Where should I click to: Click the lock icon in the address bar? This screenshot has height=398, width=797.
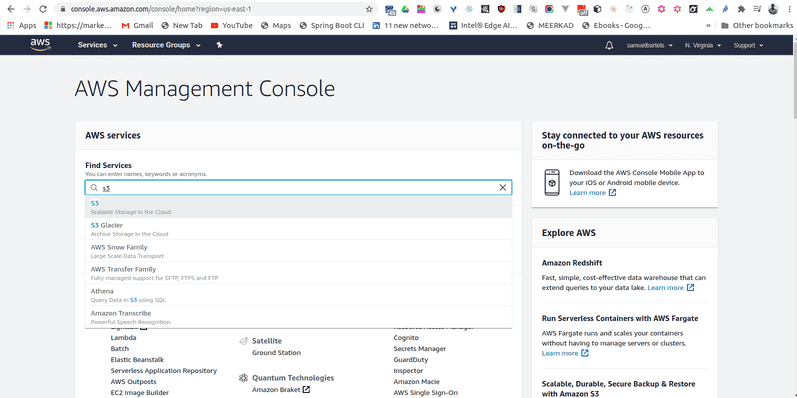[x=63, y=9]
